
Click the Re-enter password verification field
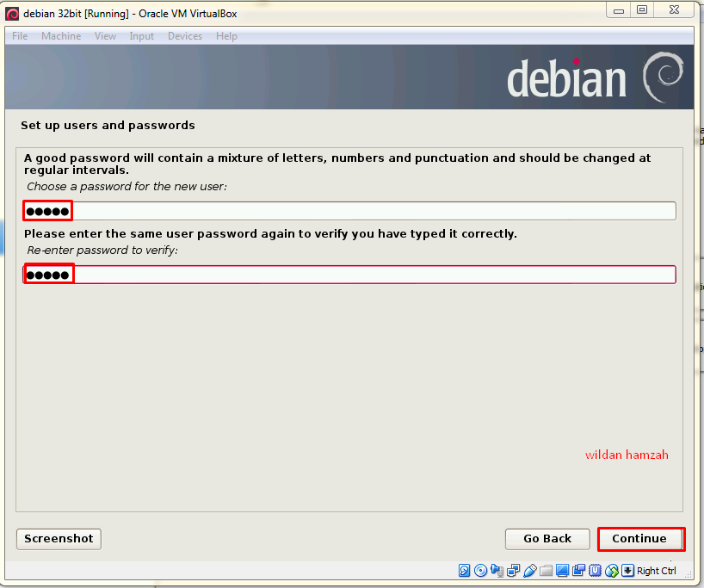pyautogui.click(x=344, y=274)
